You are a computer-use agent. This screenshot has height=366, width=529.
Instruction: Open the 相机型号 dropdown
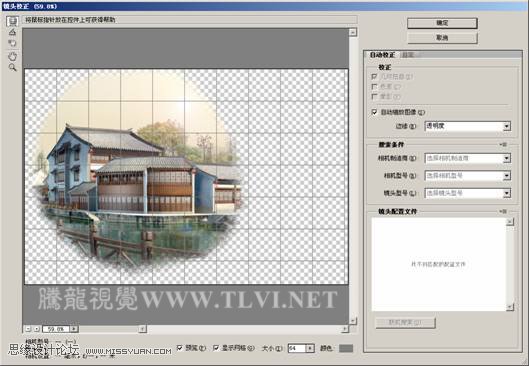(468, 176)
